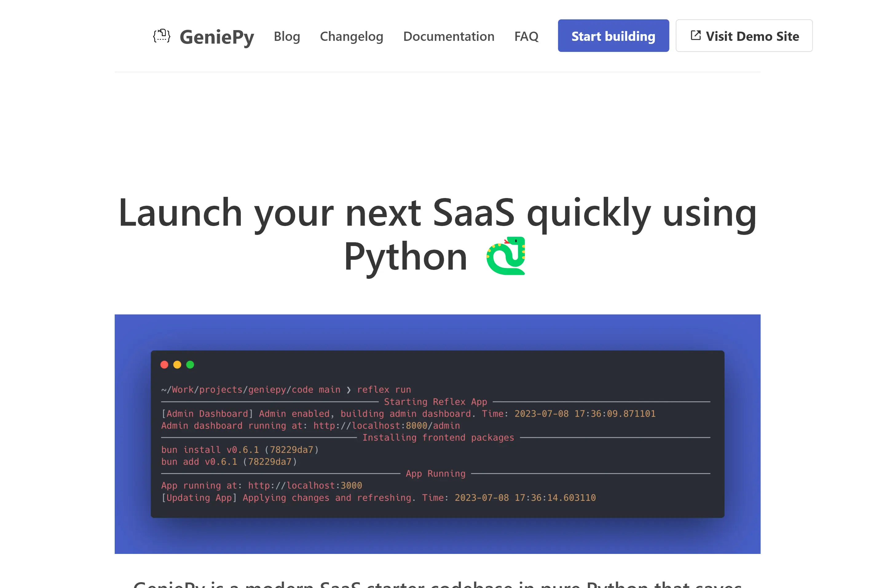Viewport: 883px width, 588px height.
Task: Click the Visit Demo Site button
Action: 744,36
